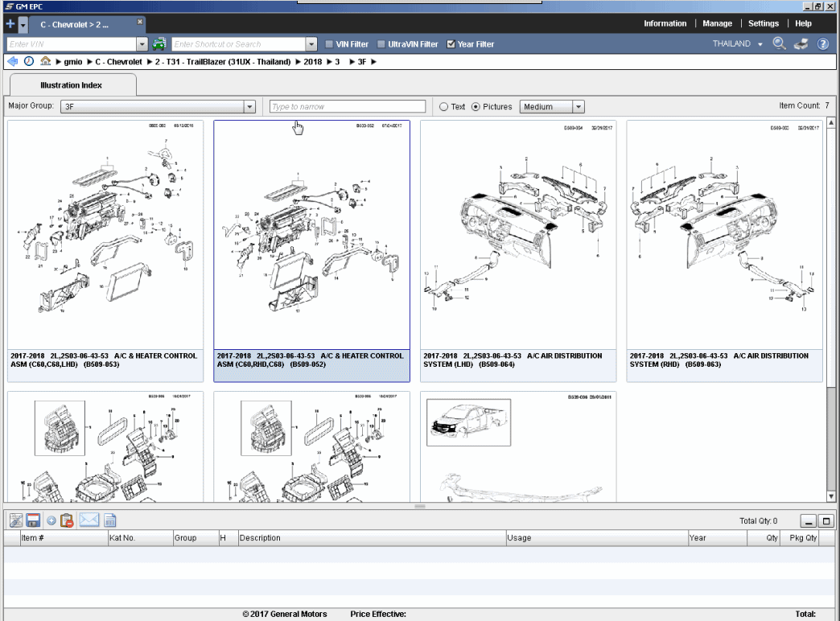Viewport: 840px width, 621px height.
Task: Click the blue add item icon
Action: 51,520
